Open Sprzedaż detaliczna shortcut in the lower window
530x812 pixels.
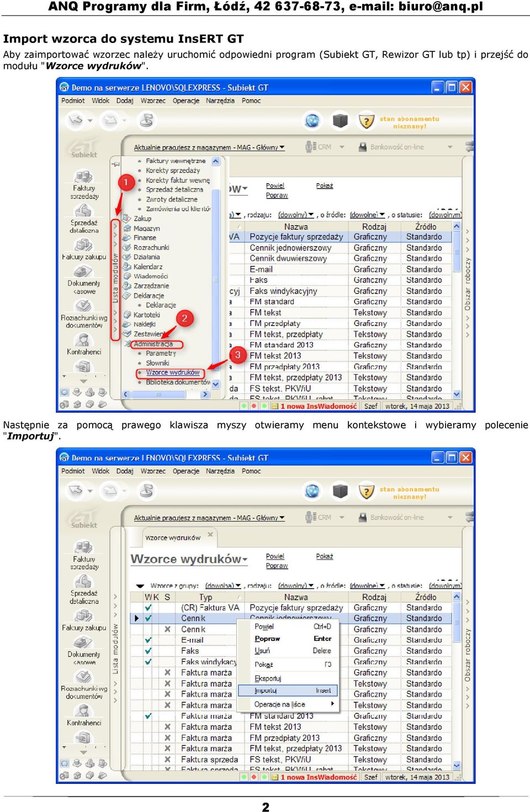[84, 590]
